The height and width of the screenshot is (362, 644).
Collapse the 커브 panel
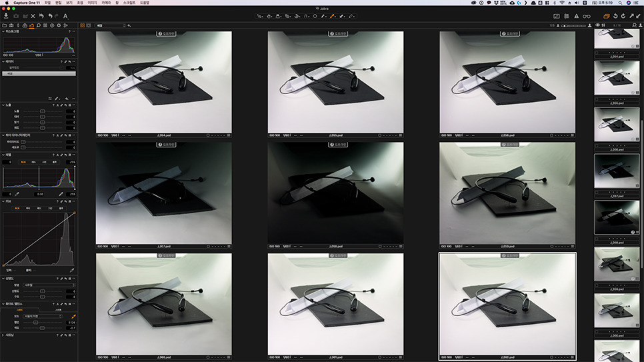3,201
